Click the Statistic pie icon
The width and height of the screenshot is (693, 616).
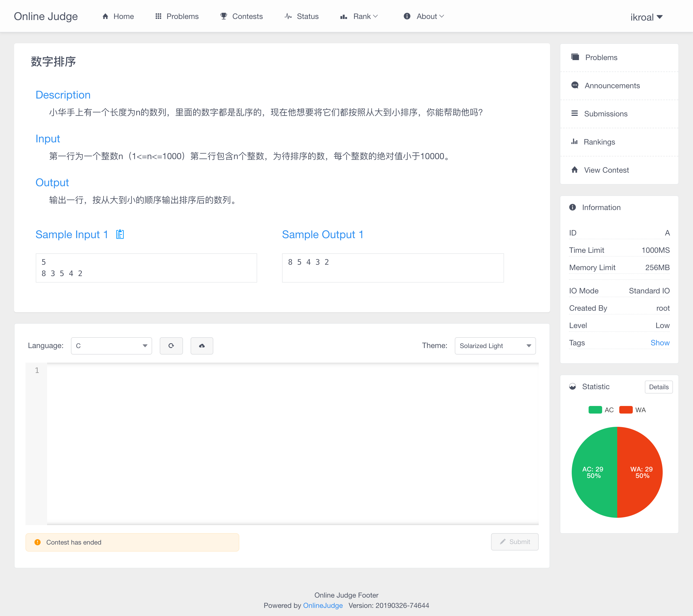coord(573,386)
